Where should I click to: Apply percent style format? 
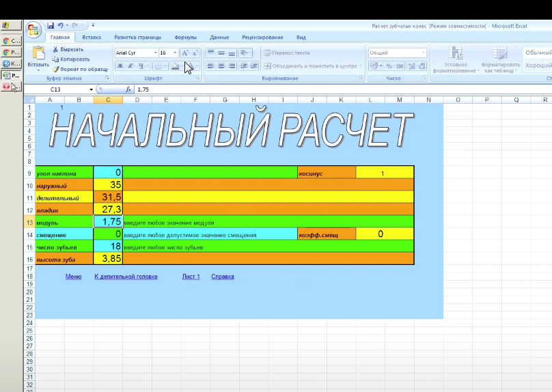tap(389, 66)
